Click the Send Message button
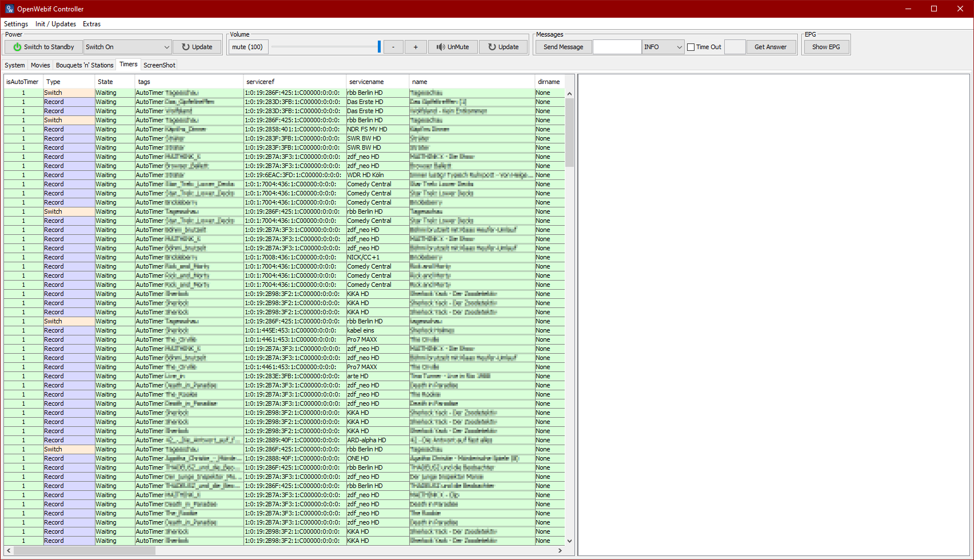Viewport: 974px width, 560px height. click(563, 47)
